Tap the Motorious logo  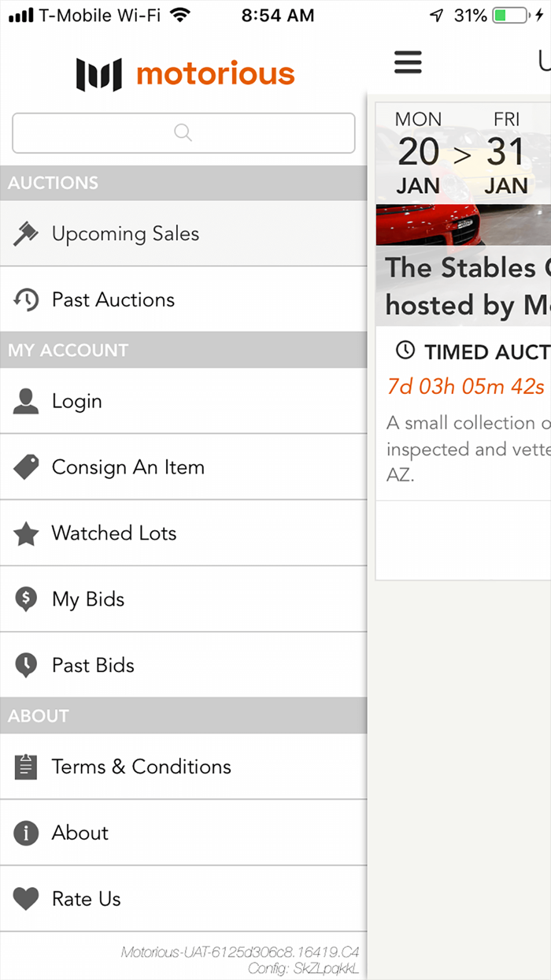pos(184,73)
